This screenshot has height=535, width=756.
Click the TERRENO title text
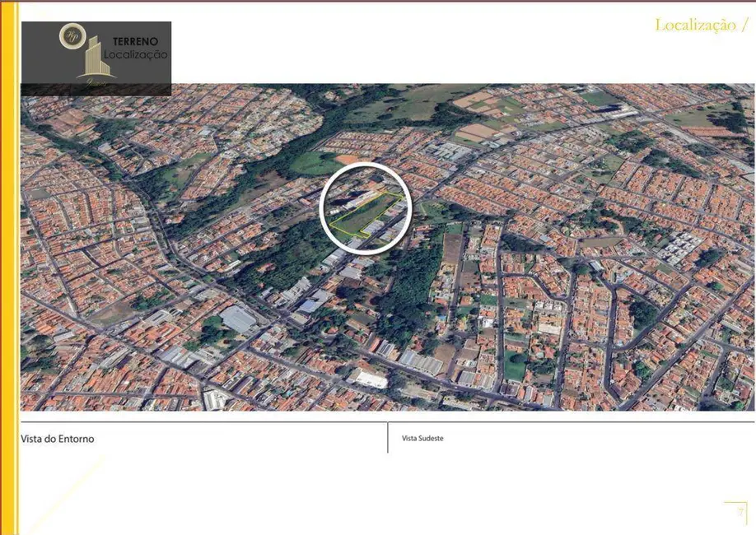(135, 40)
